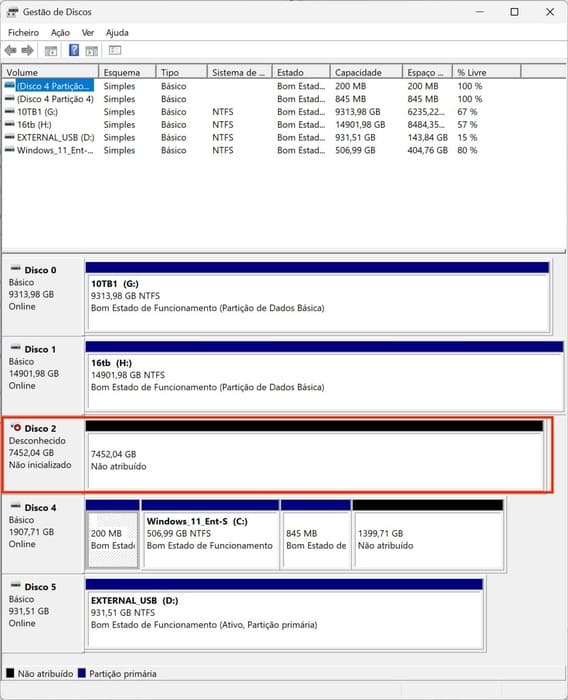Screen dimensions: 568x700
Task: Click the 404,76 GB free space cell
Action: [x=427, y=150]
